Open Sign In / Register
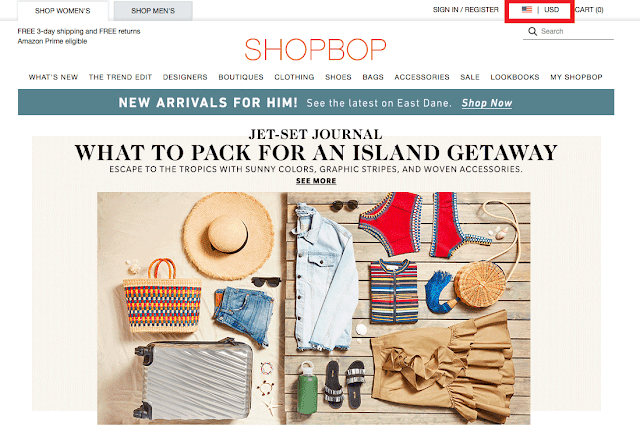The width and height of the screenshot is (640, 437). [x=466, y=9]
